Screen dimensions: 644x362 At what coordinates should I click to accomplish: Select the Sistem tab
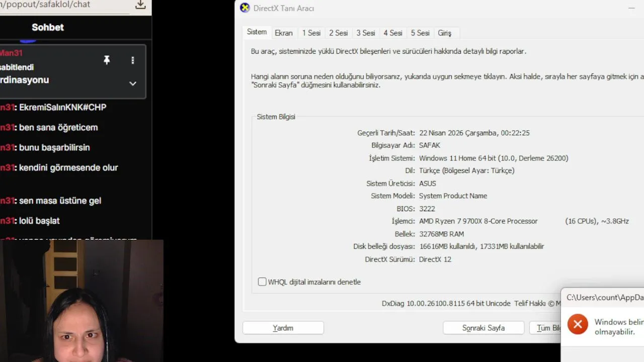coord(257,32)
